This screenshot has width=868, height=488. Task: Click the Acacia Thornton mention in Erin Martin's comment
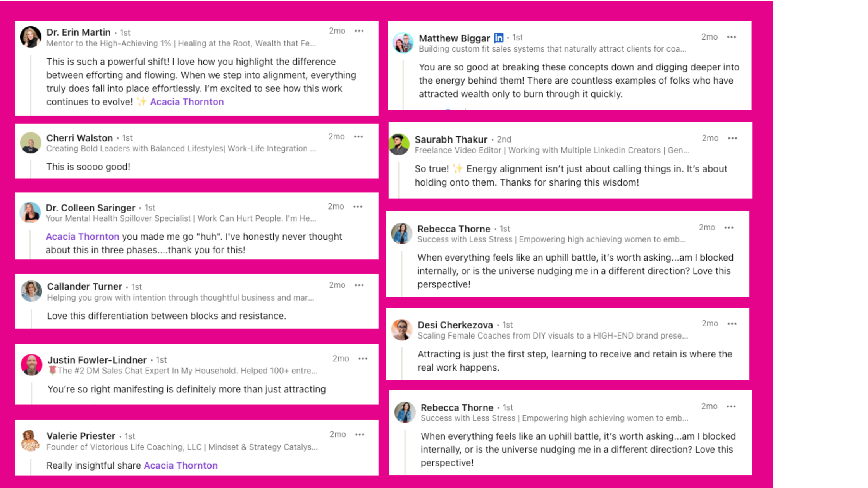pyautogui.click(x=187, y=102)
